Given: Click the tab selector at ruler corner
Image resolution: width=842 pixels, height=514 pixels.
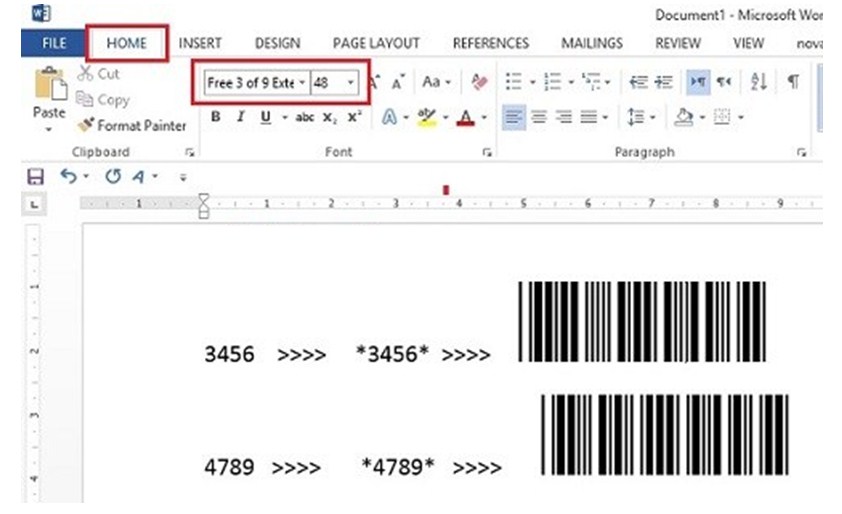Looking at the screenshot, I should pos(34,205).
